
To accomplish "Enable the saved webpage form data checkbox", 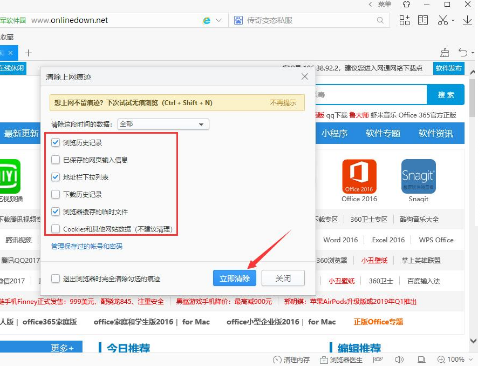I will [x=55, y=160].
